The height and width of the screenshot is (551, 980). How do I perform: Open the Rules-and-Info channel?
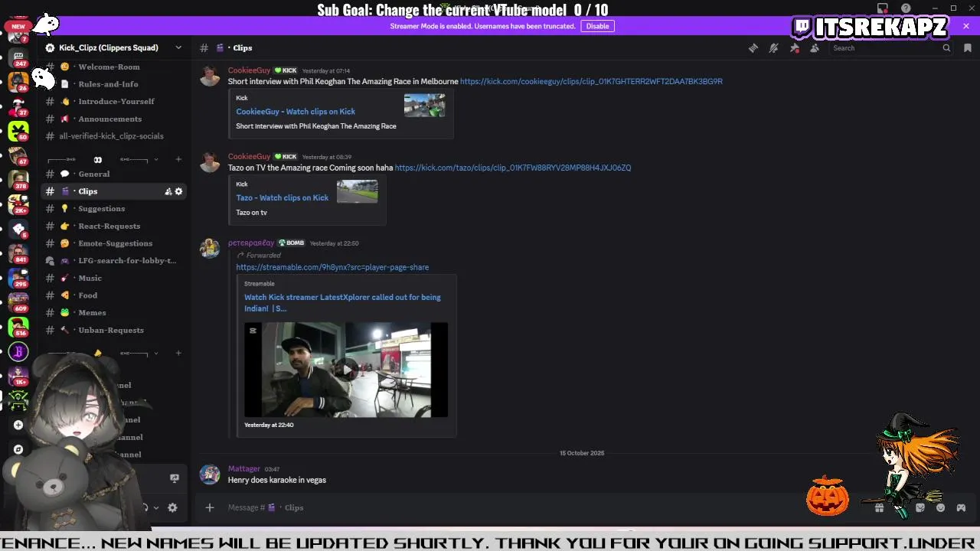point(113,84)
